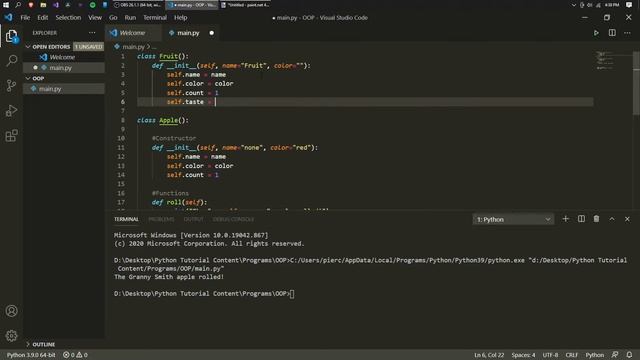Close the terminal panel

click(x=627, y=219)
